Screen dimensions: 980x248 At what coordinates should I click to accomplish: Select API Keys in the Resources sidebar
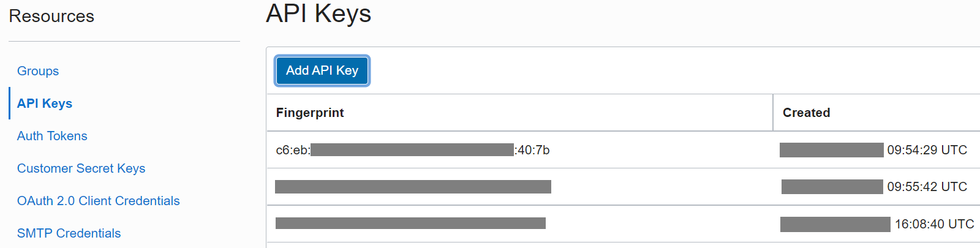pos(45,103)
